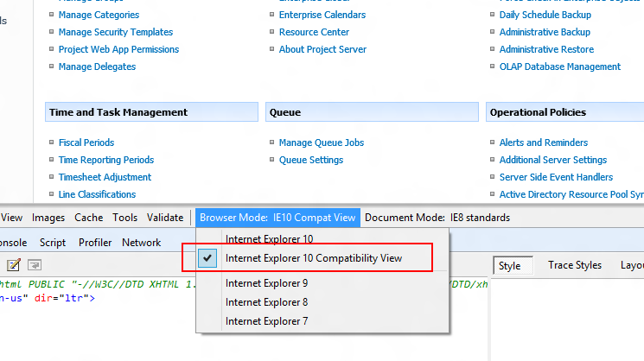The image size is (644, 361).
Task: Open the Validate menu in developer tools
Action: [x=165, y=218]
